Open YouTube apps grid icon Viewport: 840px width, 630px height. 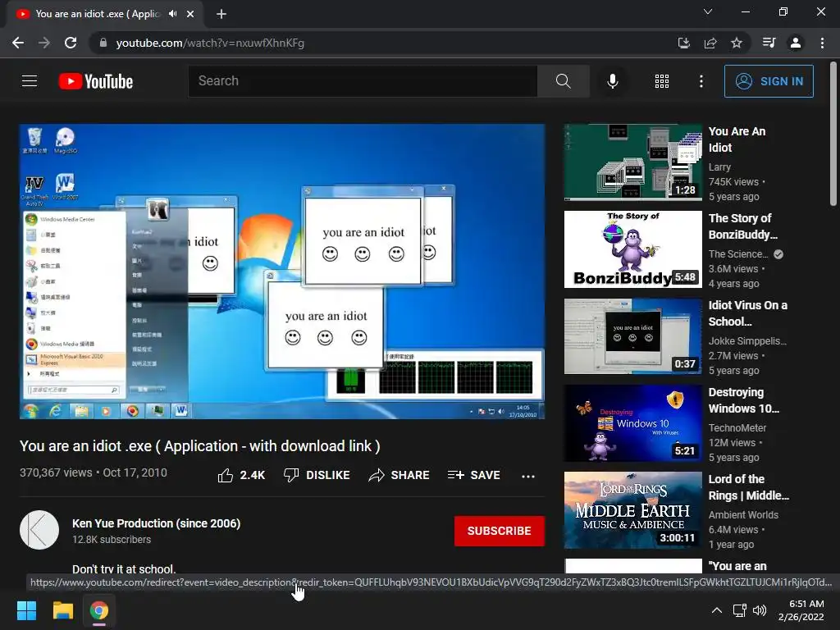pyautogui.click(x=662, y=81)
